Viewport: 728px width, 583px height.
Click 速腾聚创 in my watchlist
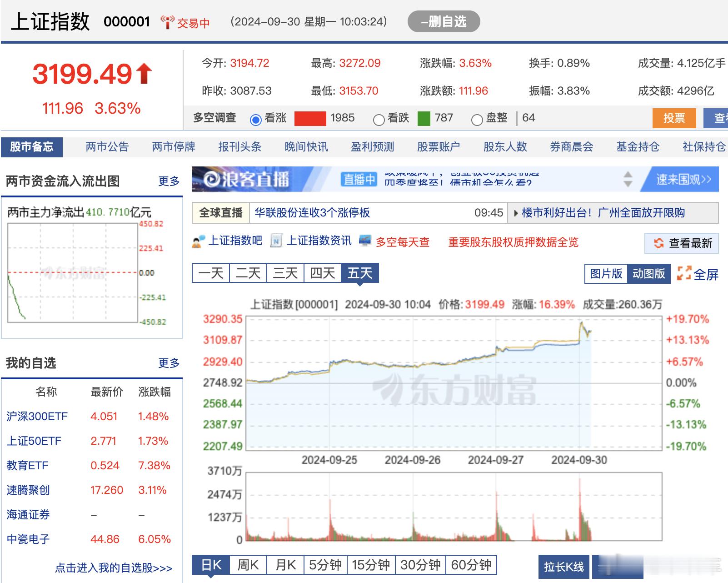(28, 490)
